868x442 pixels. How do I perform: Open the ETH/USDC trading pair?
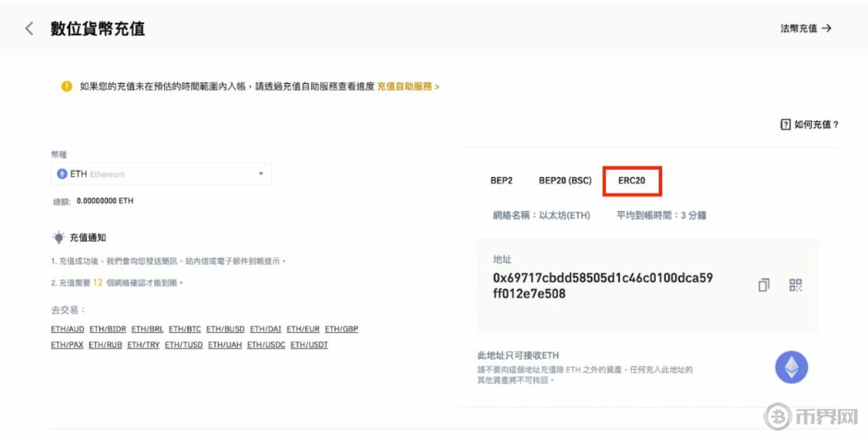click(265, 345)
